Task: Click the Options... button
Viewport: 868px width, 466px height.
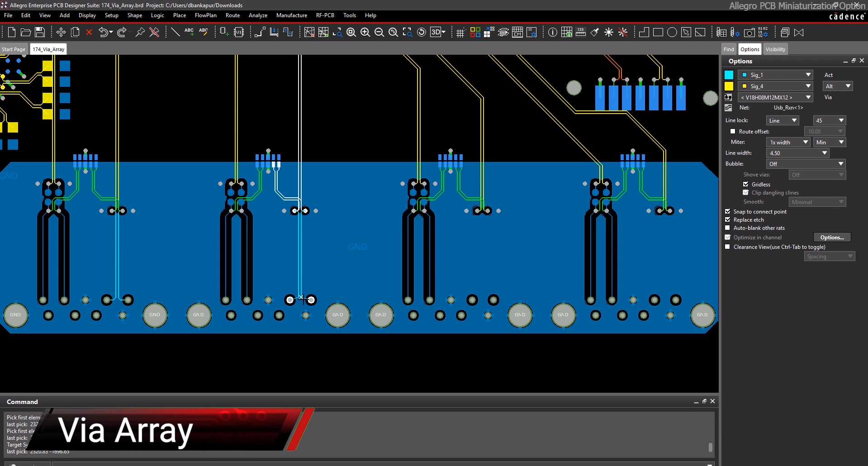Action: pyautogui.click(x=832, y=238)
